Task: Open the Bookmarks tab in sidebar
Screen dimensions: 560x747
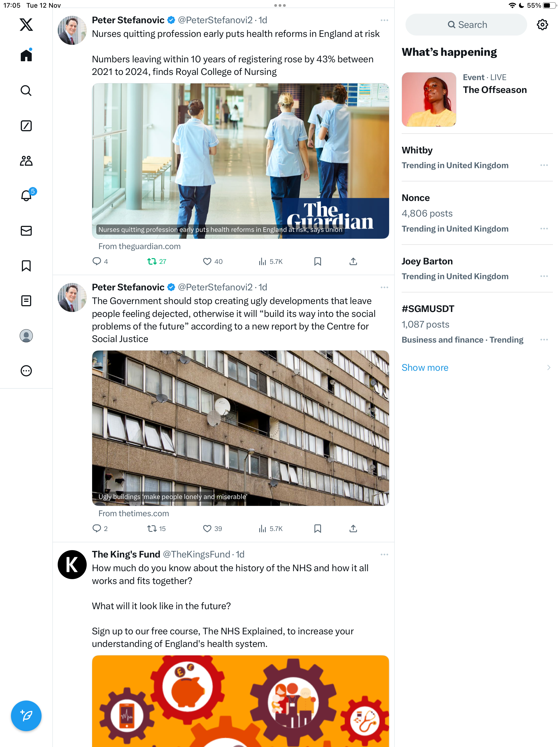Action: [x=26, y=266]
